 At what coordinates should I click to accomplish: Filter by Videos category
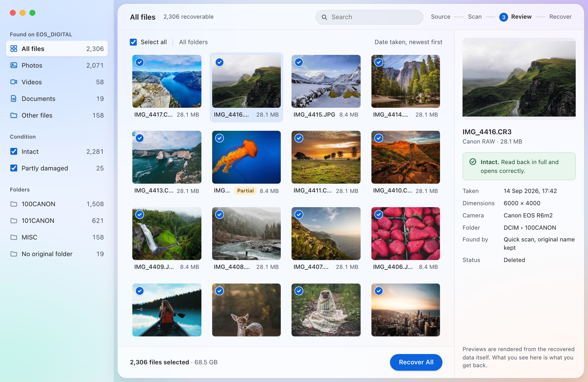click(57, 82)
